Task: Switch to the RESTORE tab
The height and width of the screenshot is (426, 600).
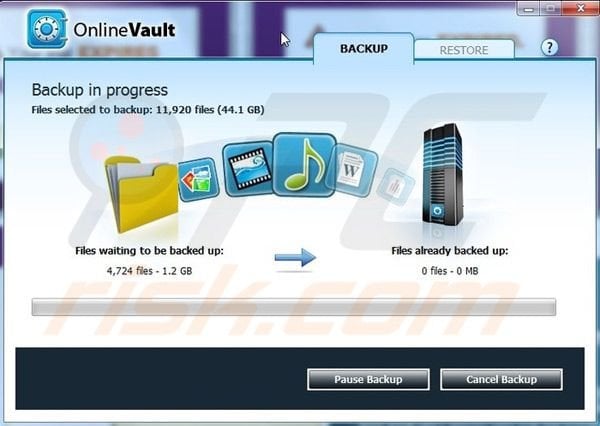Action: 464,50
